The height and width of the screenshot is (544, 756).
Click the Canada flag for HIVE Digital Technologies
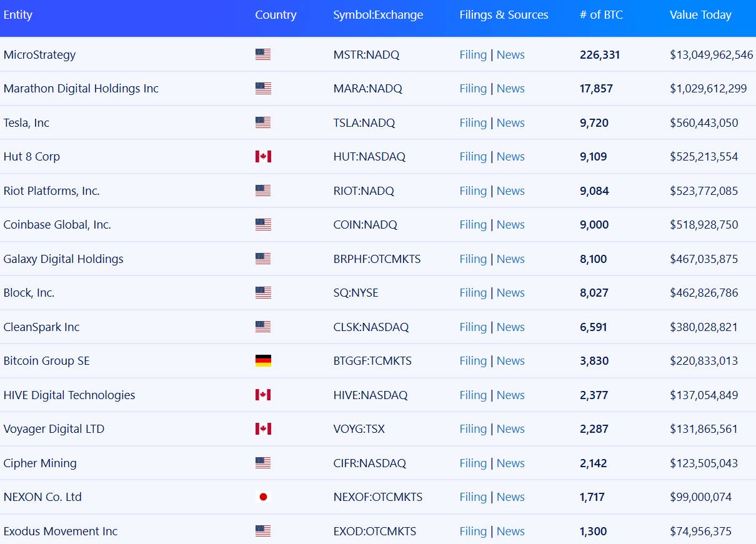263,395
